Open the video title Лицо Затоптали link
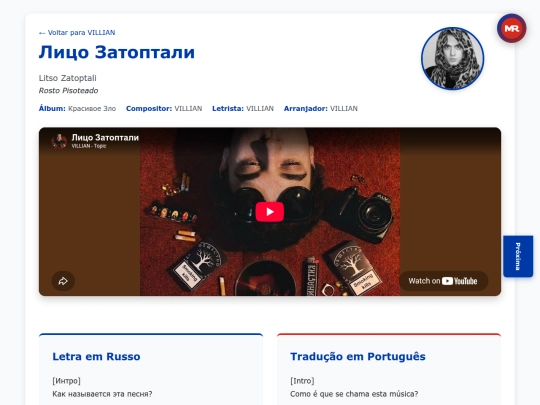Screen dimensions: 540x405 [x=105, y=138]
